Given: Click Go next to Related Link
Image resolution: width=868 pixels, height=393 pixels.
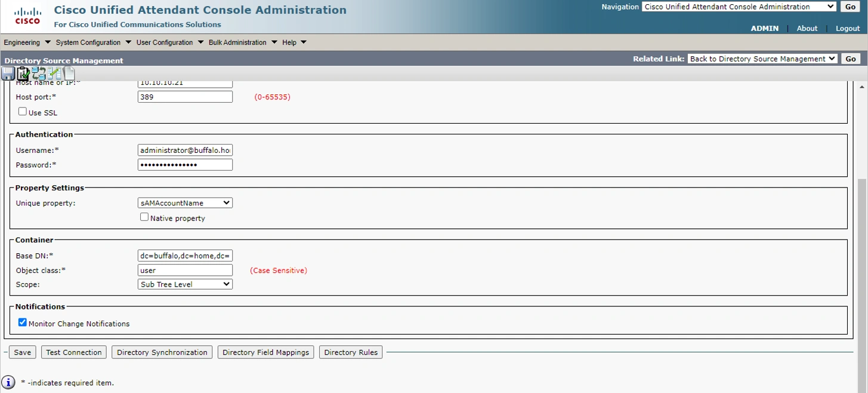Looking at the screenshot, I should 851,59.
